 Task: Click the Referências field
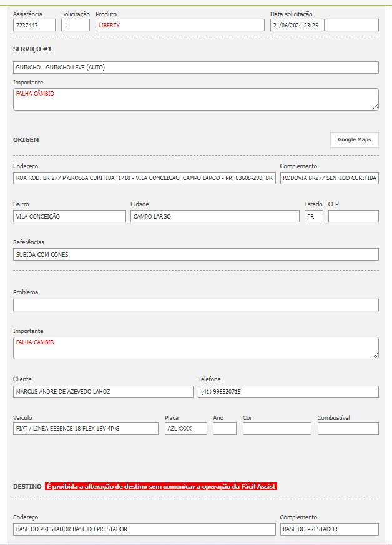[x=195, y=254]
